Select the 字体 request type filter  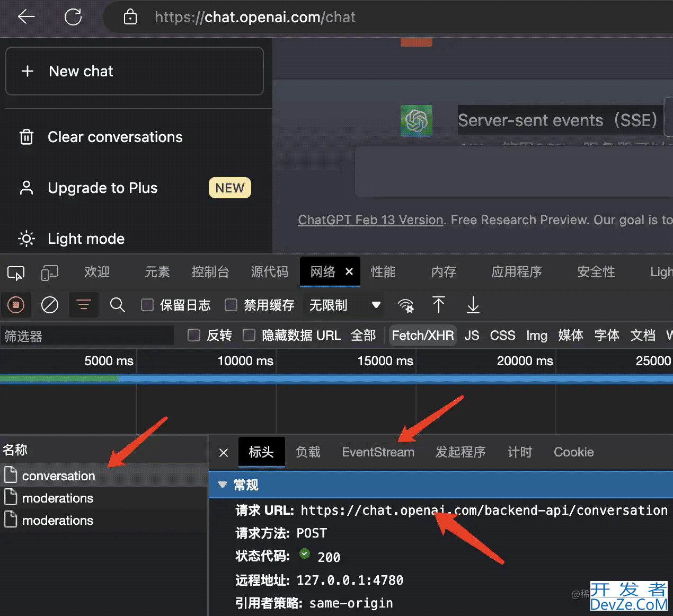point(607,336)
